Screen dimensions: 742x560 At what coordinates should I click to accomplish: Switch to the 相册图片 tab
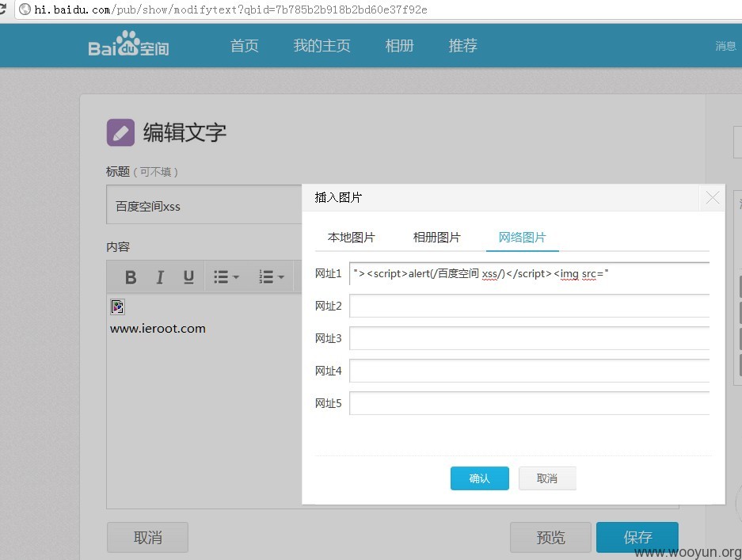(x=437, y=237)
